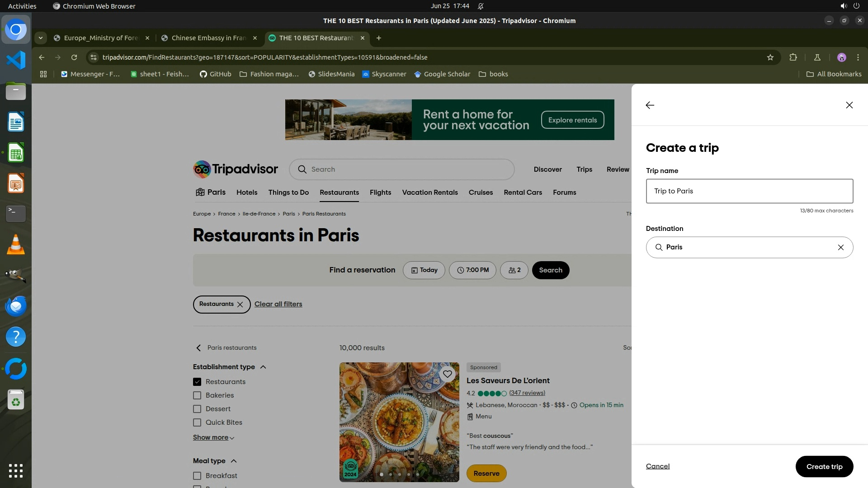The height and width of the screenshot is (488, 868).
Task: Edit the Trip name text field
Action: point(749,191)
